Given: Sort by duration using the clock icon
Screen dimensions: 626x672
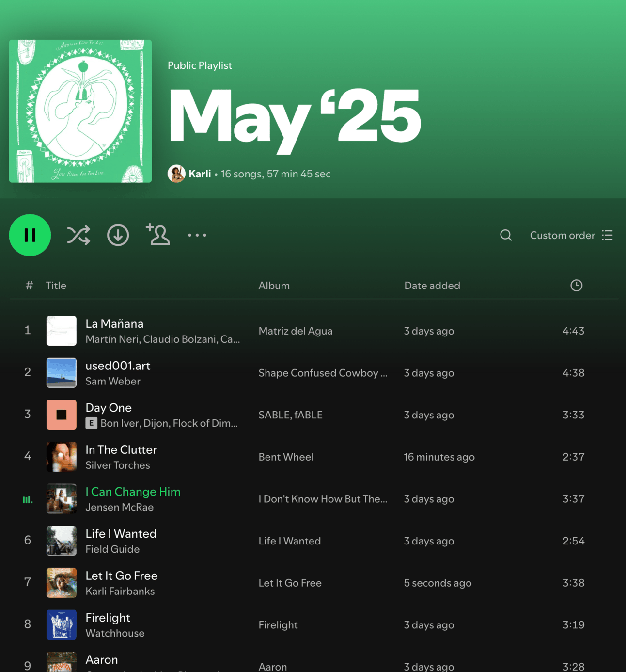Looking at the screenshot, I should pos(576,286).
